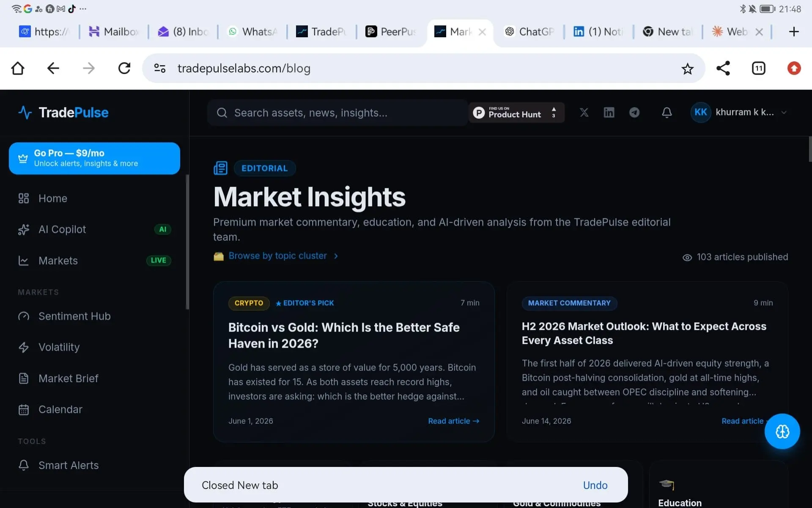
Task: Click the '103 articles published' text
Action: [742, 257]
